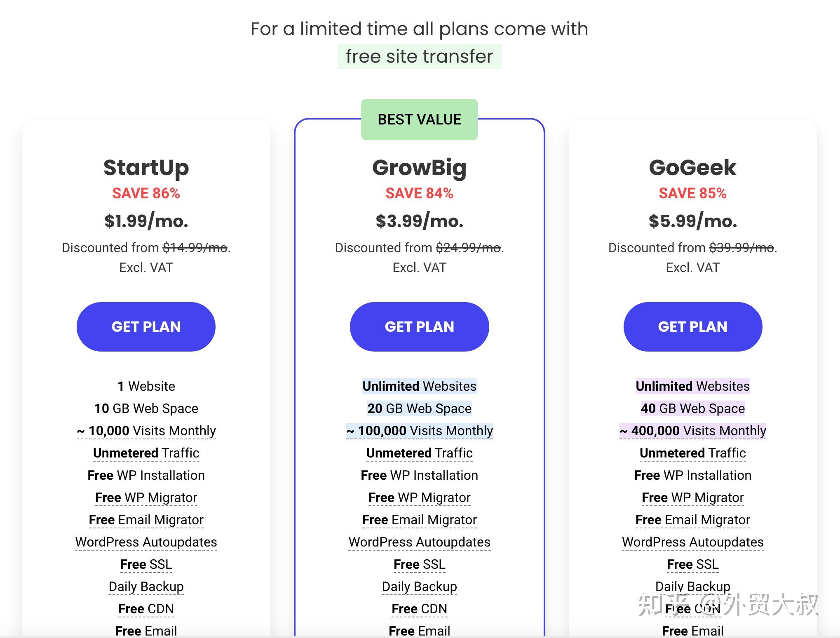
Task: Click GET PLAN button under GoGeek
Action: (692, 327)
